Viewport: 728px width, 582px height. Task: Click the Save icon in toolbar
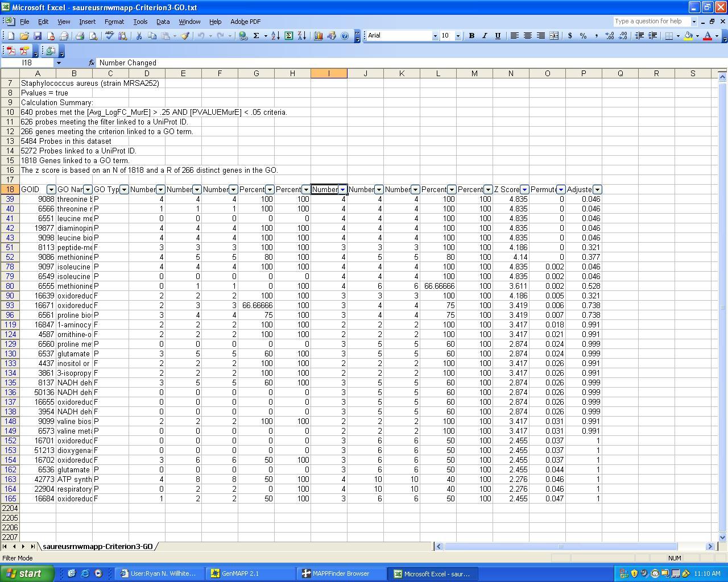(x=38, y=36)
